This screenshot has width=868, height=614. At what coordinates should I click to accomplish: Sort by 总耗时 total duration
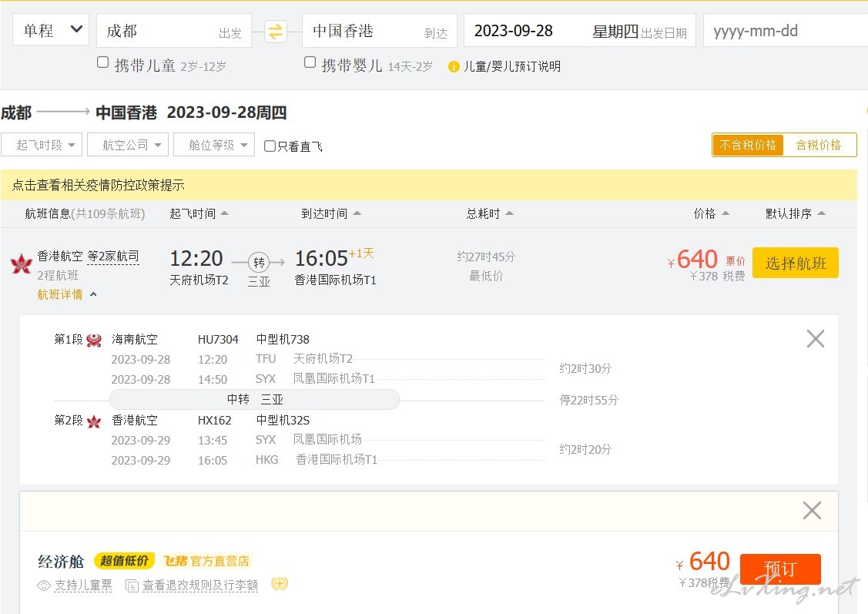pos(490,213)
